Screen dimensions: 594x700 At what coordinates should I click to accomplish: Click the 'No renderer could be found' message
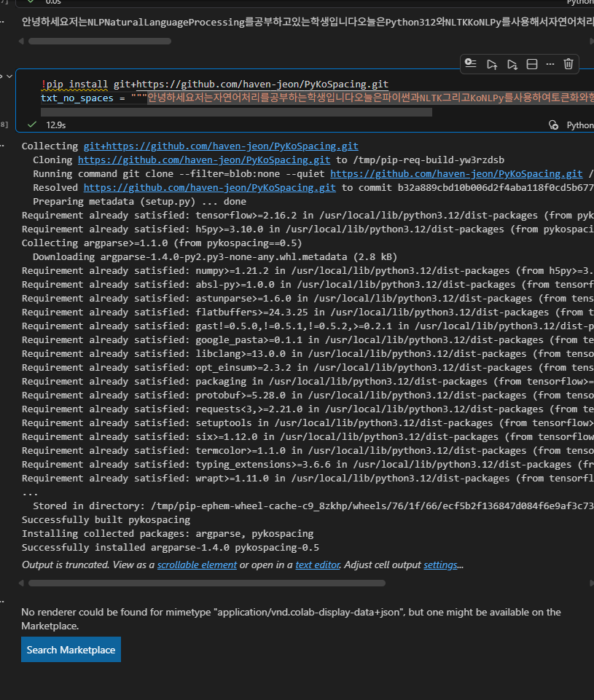[x=292, y=618]
